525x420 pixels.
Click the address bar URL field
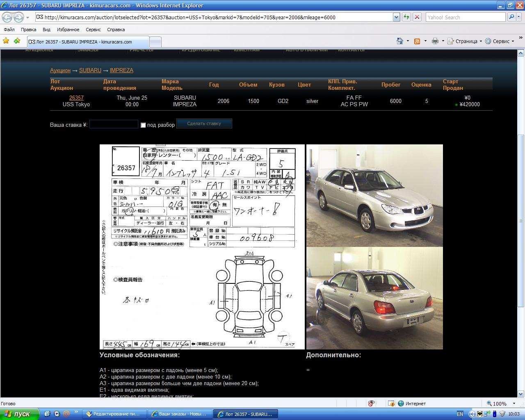pyautogui.click(x=214, y=17)
